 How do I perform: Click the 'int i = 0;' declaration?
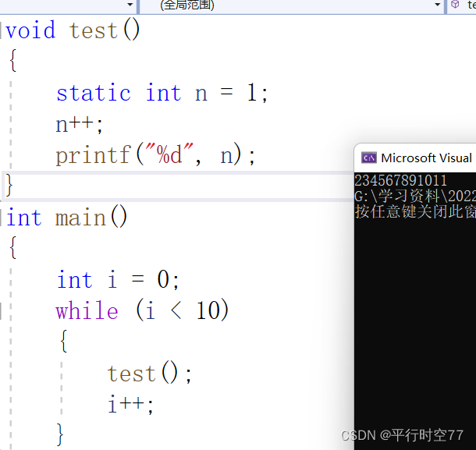[118, 279]
